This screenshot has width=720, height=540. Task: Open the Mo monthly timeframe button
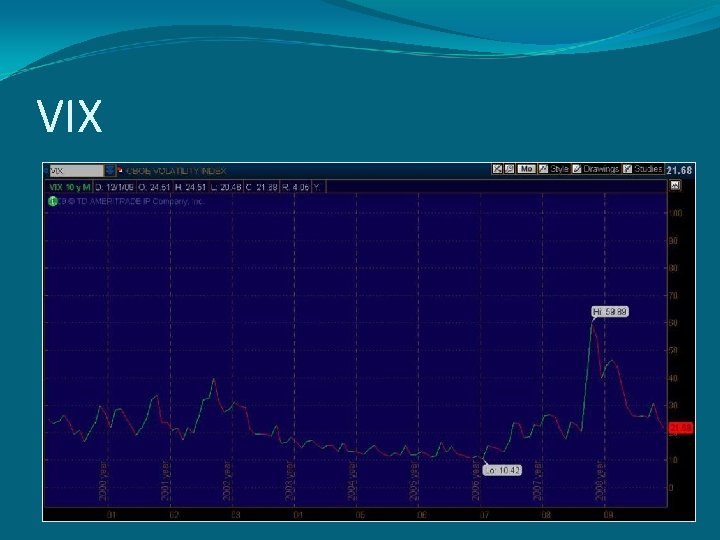pyautogui.click(x=526, y=169)
